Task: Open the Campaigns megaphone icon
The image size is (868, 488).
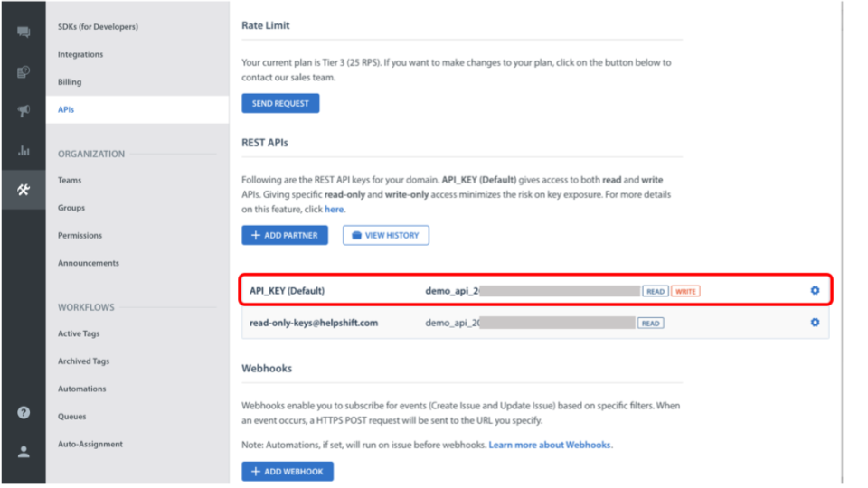Action: pos(24,111)
